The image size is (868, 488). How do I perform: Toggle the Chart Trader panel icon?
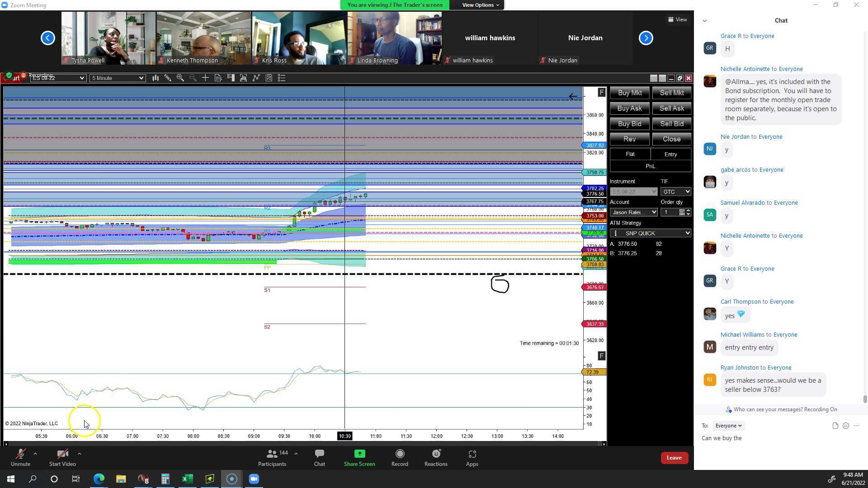[x=231, y=78]
